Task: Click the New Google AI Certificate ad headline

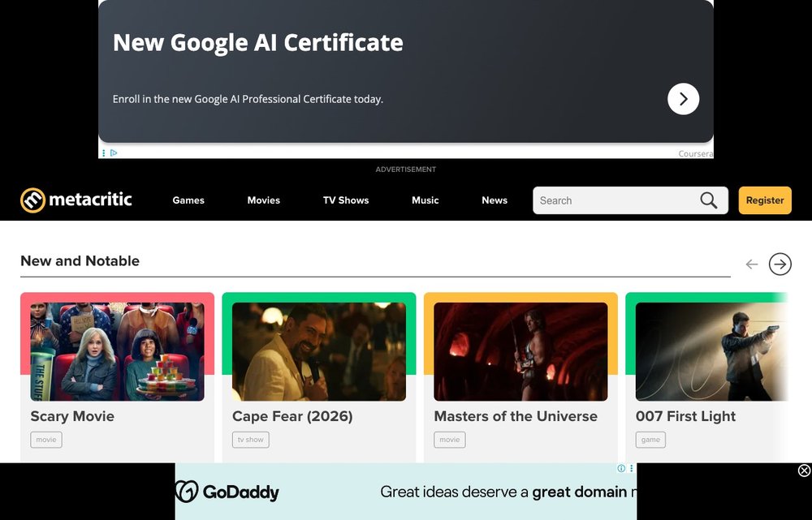Action: (x=258, y=43)
